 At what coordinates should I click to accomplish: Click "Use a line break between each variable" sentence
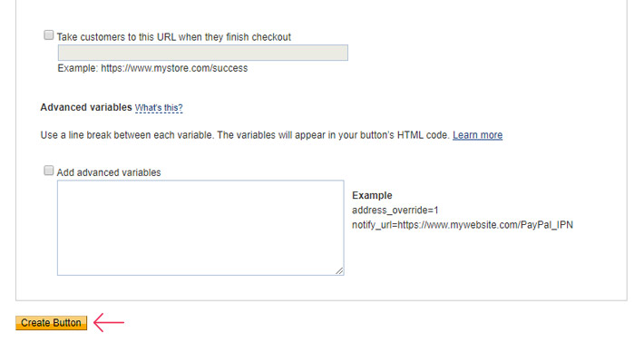[127, 135]
